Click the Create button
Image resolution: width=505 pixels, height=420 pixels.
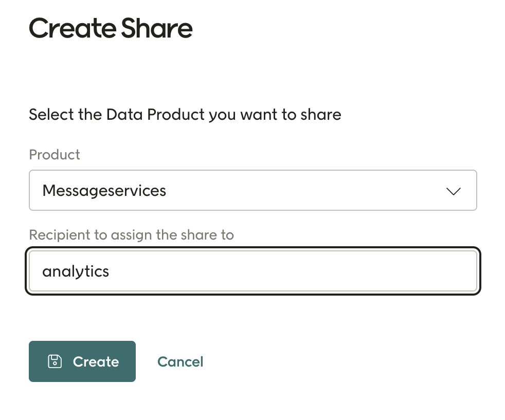pos(82,361)
